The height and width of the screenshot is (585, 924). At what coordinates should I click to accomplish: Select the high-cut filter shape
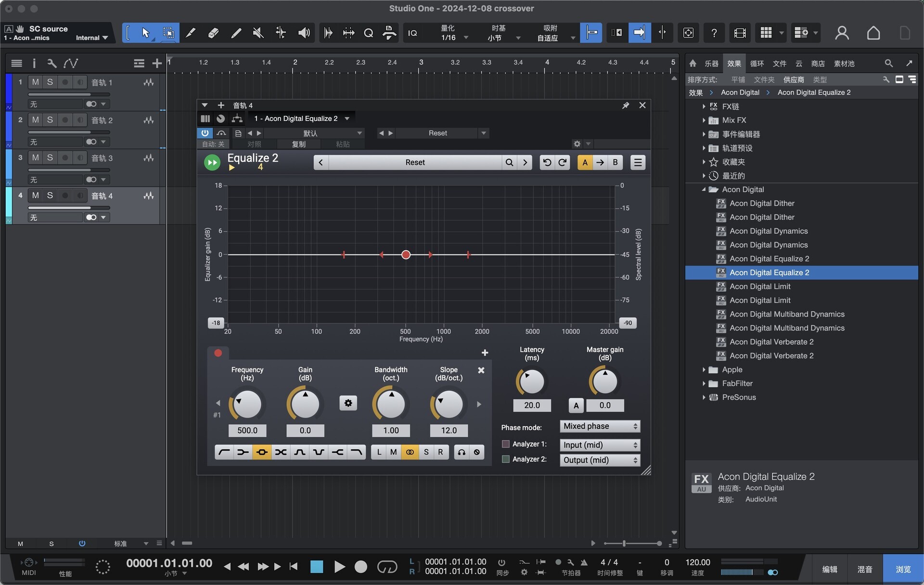pyautogui.click(x=357, y=452)
